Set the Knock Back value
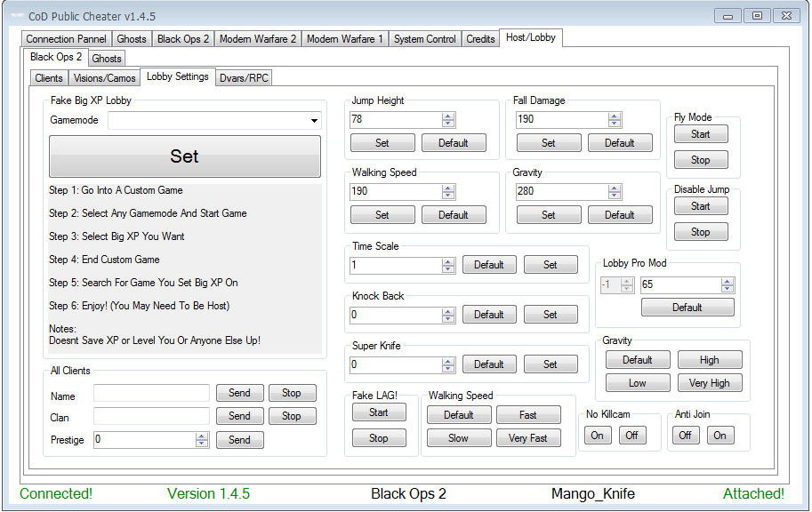This screenshot has width=812, height=512. 551,315
